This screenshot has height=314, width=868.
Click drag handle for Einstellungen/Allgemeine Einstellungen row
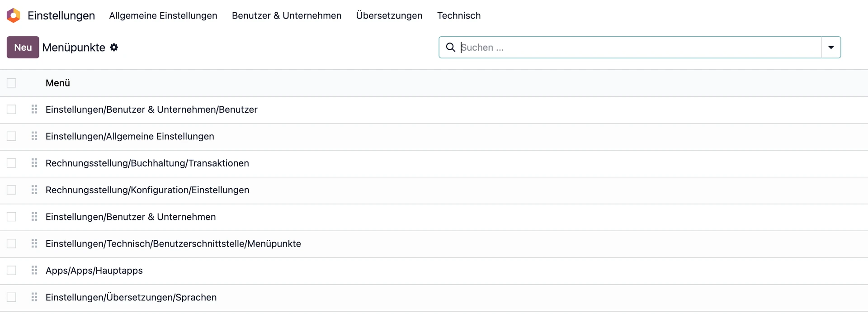pos(34,136)
